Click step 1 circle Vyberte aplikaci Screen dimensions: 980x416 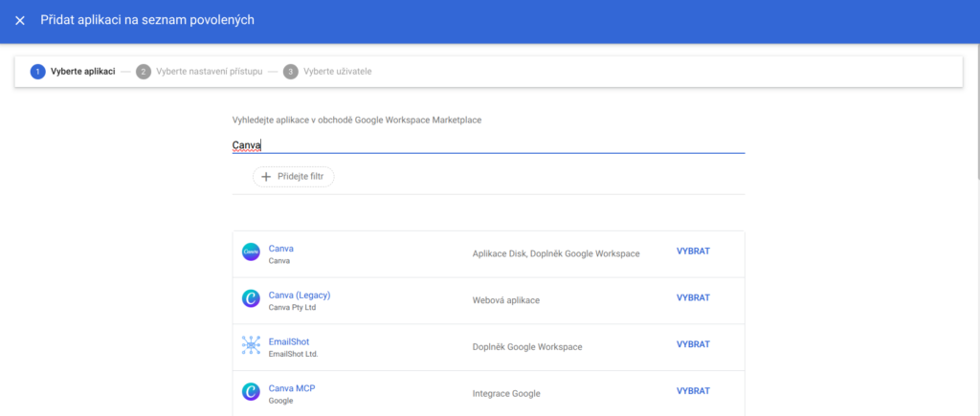pyautogui.click(x=37, y=72)
